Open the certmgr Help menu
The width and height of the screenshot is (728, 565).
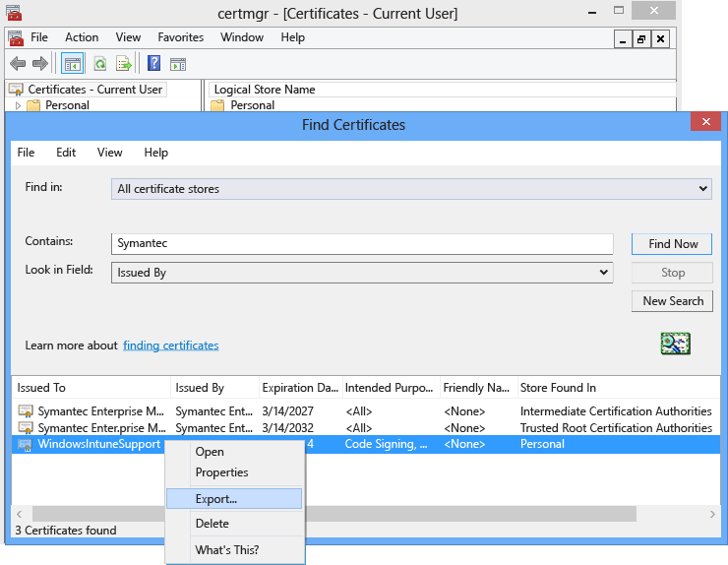(292, 37)
